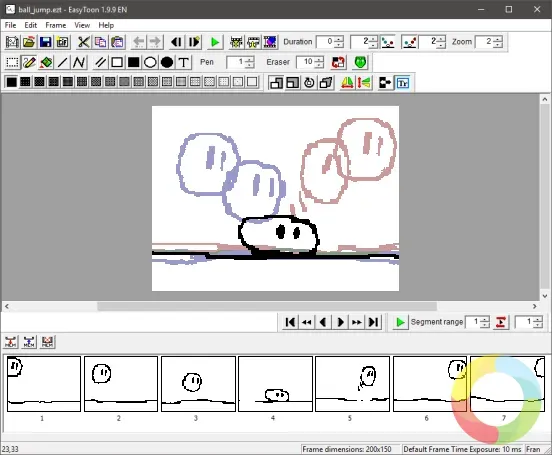Click the third MEM button above the timeline
Viewport: 552px width, 455px height.
tap(48, 342)
